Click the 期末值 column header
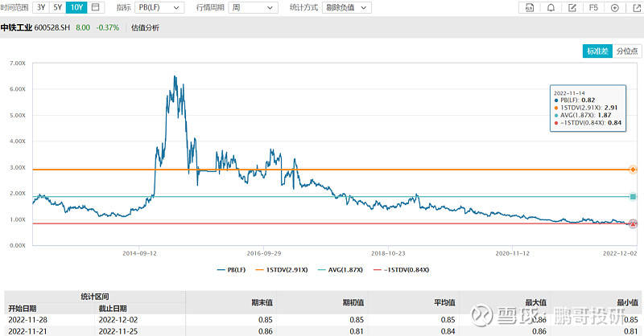 262,302
